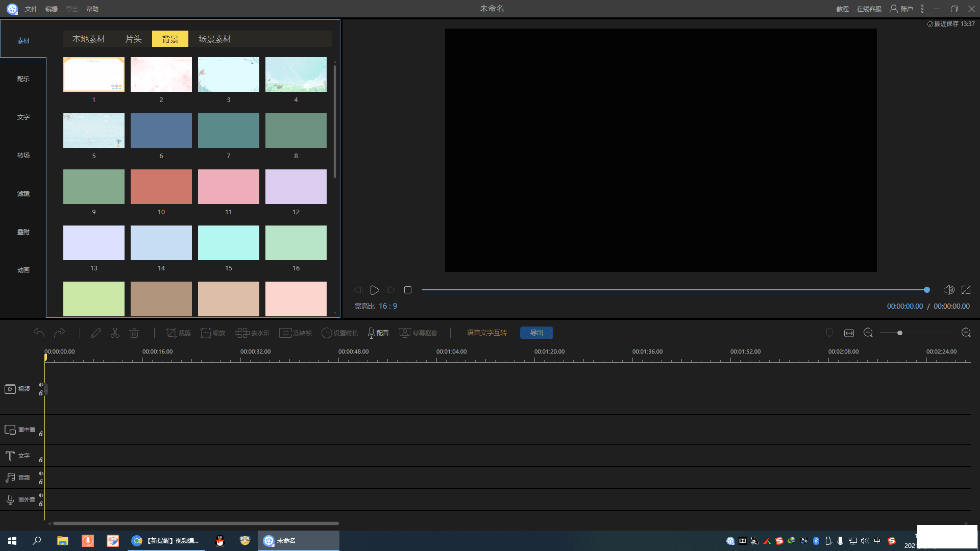
Task: Open 在线客服 online support
Action: click(x=869, y=9)
